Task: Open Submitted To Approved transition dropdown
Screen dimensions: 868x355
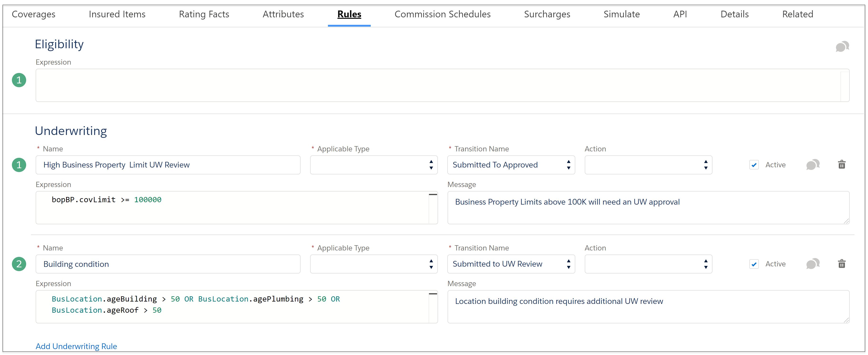Action: tap(511, 165)
